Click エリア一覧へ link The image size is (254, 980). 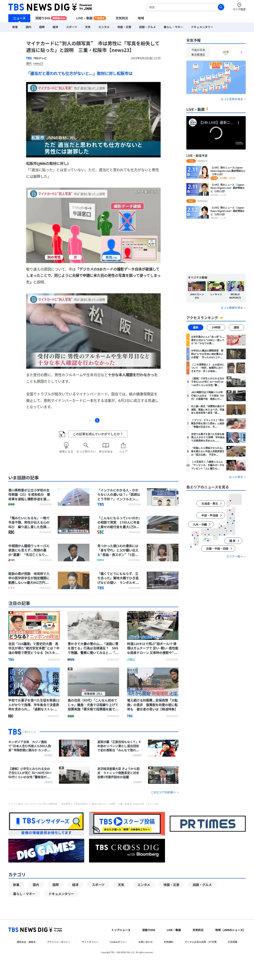pos(236,557)
